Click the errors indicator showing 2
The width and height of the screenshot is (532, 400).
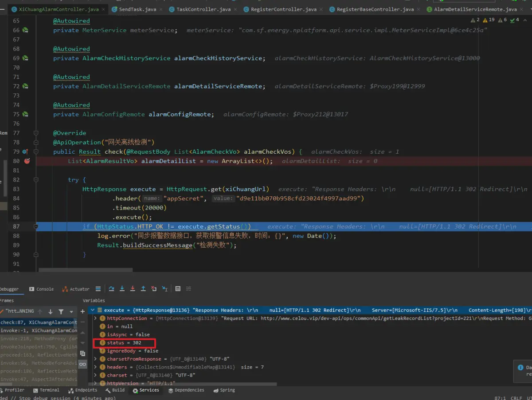(475, 20)
